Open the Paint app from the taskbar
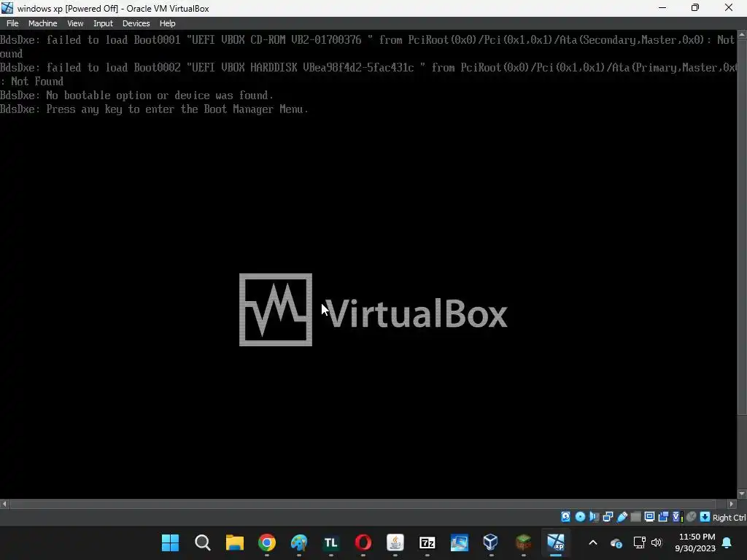This screenshot has width=747, height=560. pyautogui.click(x=299, y=542)
